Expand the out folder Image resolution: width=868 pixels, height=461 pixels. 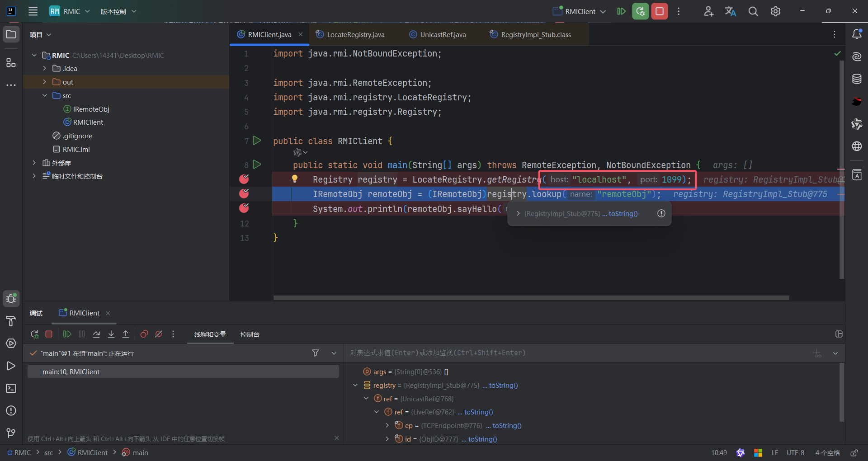(x=45, y=82)
